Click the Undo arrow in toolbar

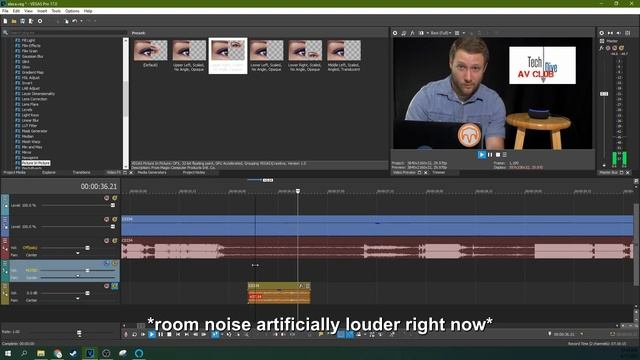coord(75,21)
